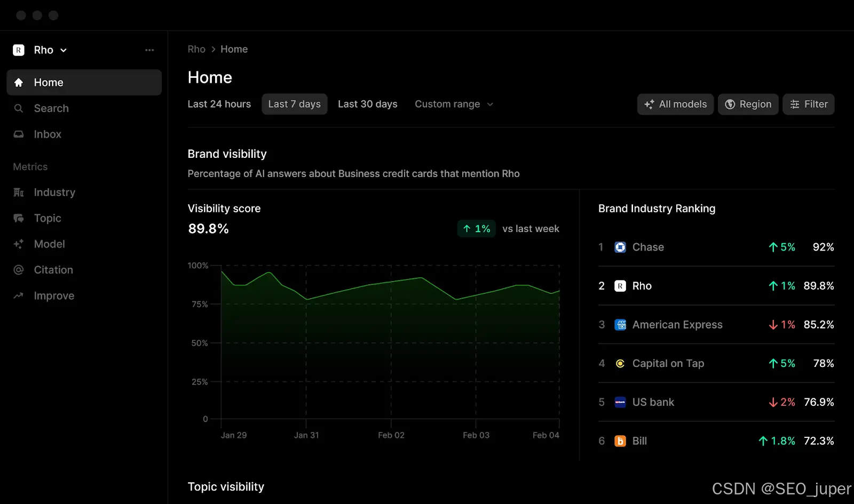Click the 72.3% value for Bill

819,441
